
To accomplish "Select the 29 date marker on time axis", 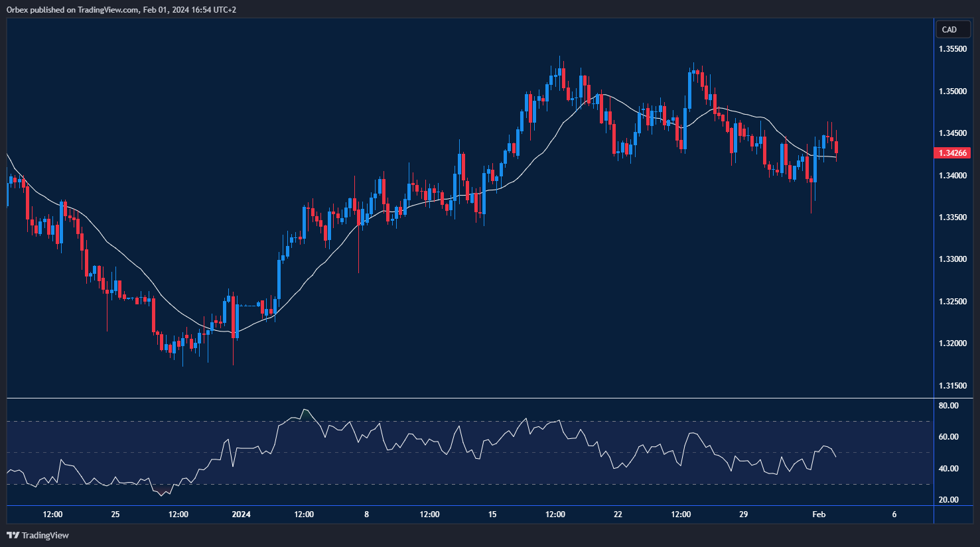I will pos(743,515).
